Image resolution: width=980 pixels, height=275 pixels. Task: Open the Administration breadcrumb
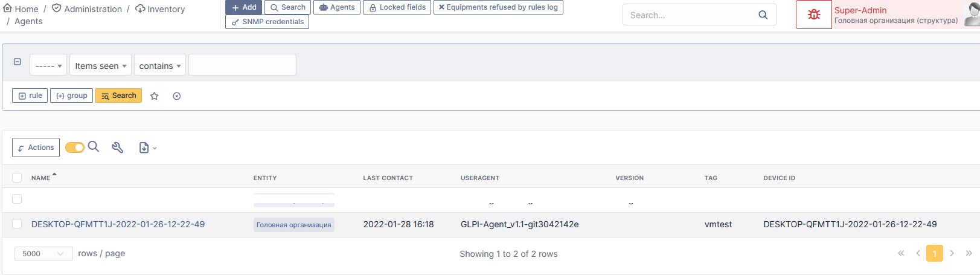pyautogui.click(x=87, y=9)
